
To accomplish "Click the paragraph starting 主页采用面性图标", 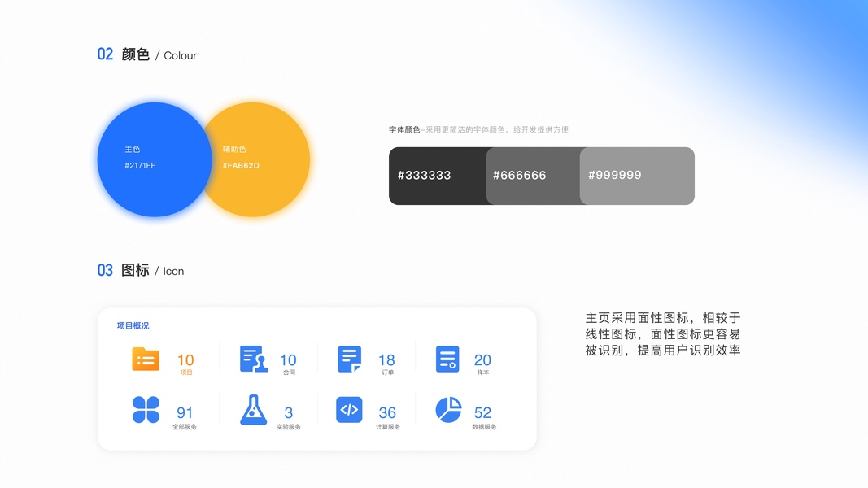I will (x=663, y=333).
